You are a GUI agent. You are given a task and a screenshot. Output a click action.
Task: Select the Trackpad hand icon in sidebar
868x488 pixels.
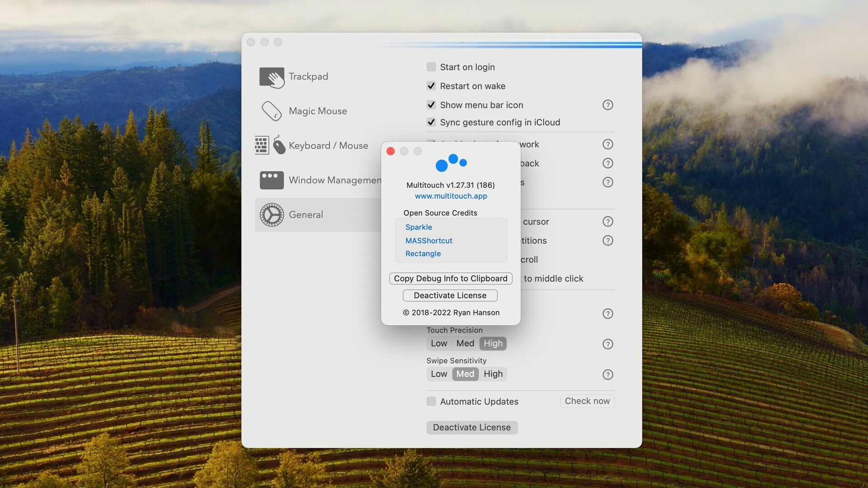(x=272, y=77)
